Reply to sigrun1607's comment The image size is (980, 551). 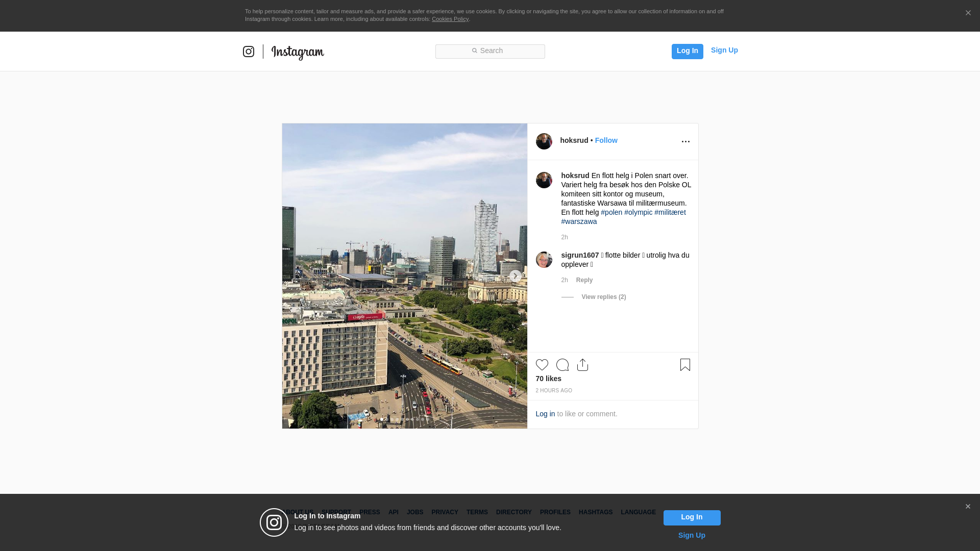click(x=584, y=280)
